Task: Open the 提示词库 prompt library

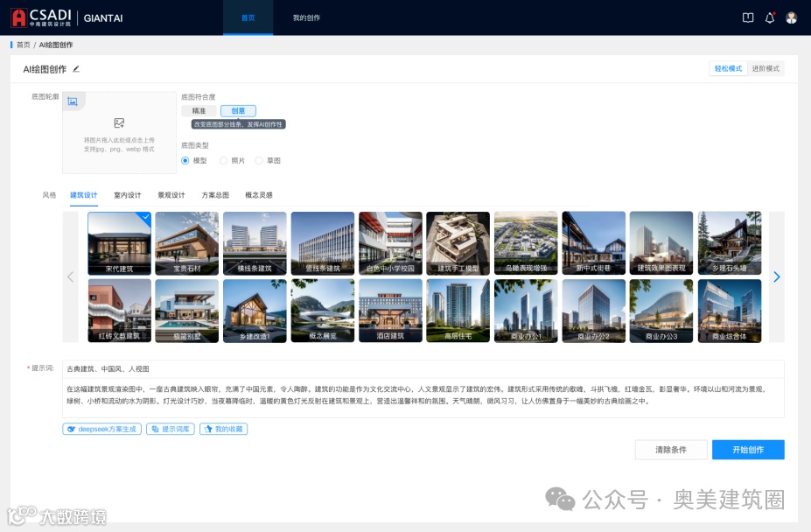Action: click(x=171, y=429)
